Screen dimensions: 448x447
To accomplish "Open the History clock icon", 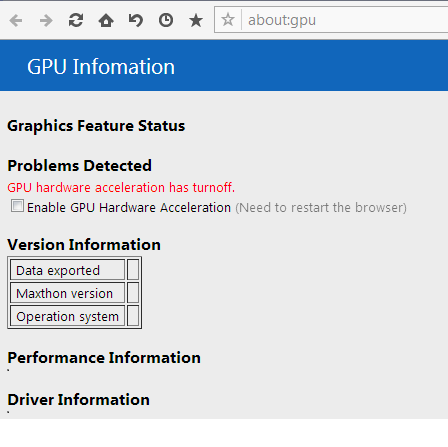I will 166,21.
